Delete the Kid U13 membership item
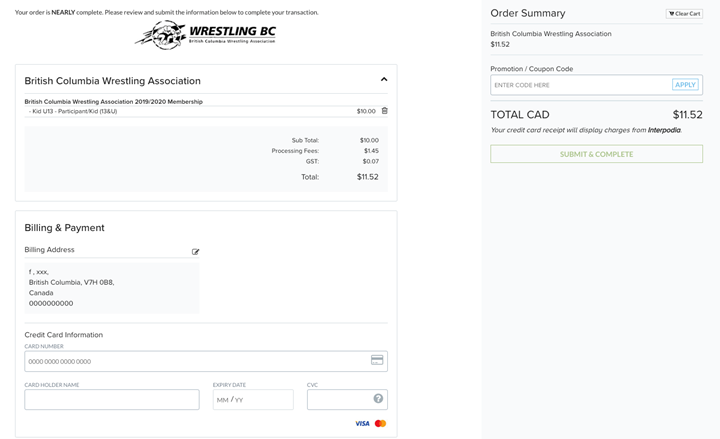 point(385,111)
